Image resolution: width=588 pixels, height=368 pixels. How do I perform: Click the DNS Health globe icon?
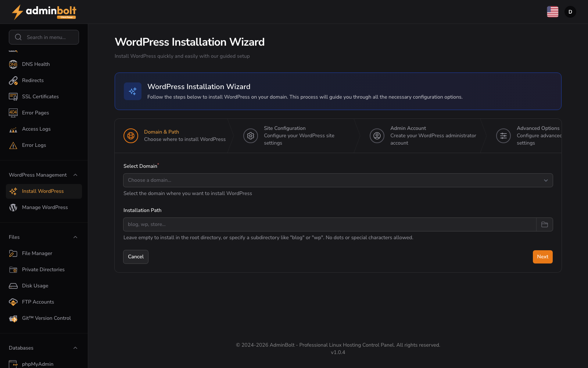point(13,64)
